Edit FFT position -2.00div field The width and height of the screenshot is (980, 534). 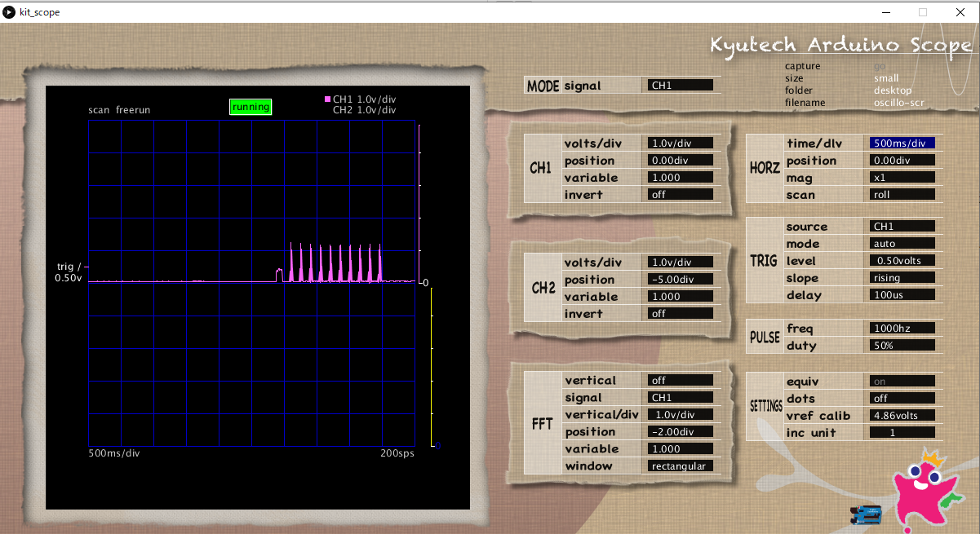click(x=681, y=432)
